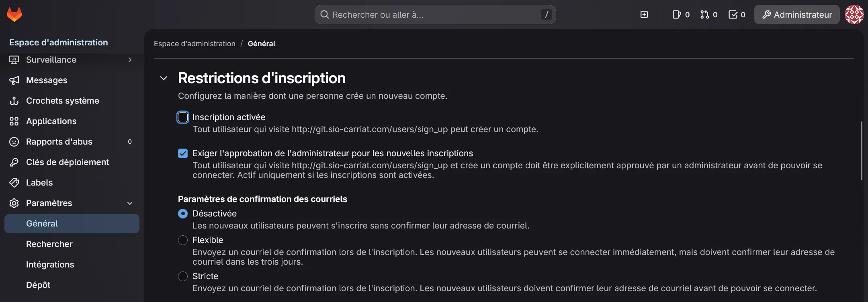Open the Espace d'administration breadcrumb link
Viewport: 868px width, 302px height.
[x=194, y=44]
